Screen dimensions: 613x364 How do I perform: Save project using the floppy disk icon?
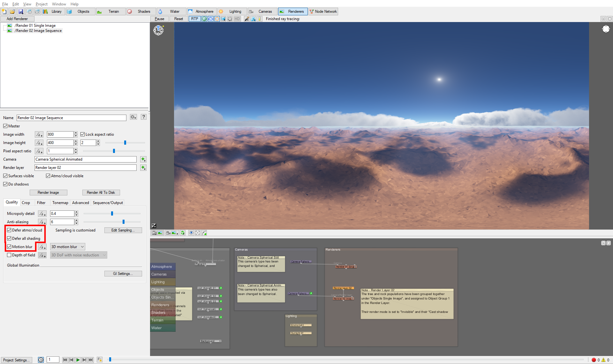click(21, 11)
